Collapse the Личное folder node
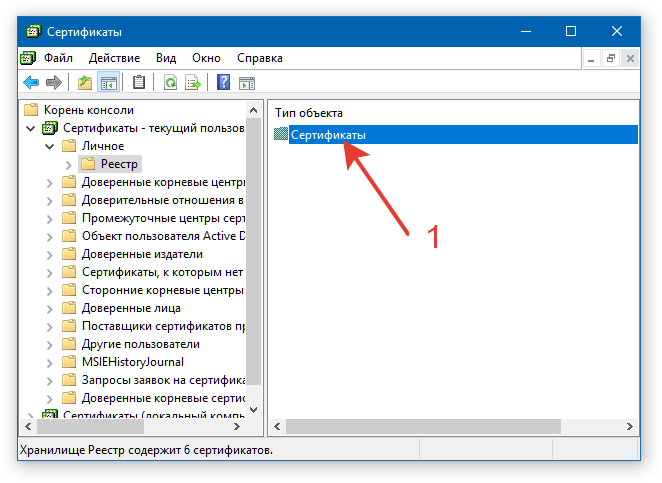662x483 pixels. pyautogui.click(x=49, y=146)
